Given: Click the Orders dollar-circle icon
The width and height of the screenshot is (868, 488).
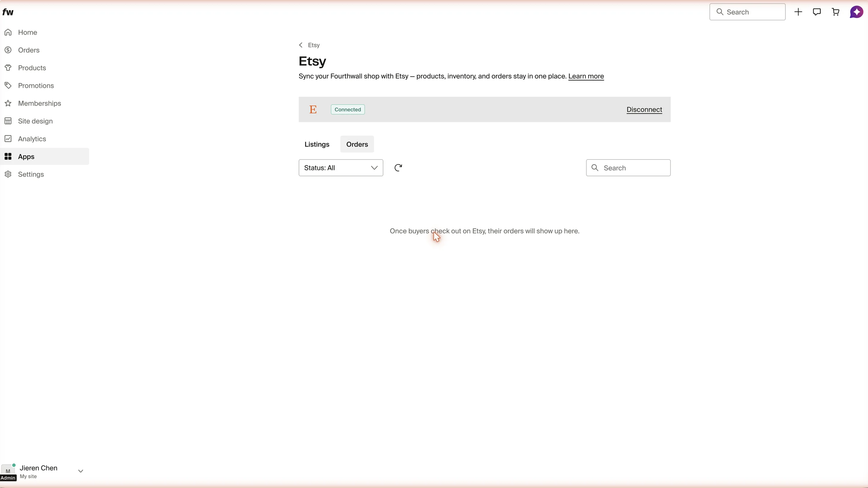Looking at the screenshot, I should (x=8, y=50).
